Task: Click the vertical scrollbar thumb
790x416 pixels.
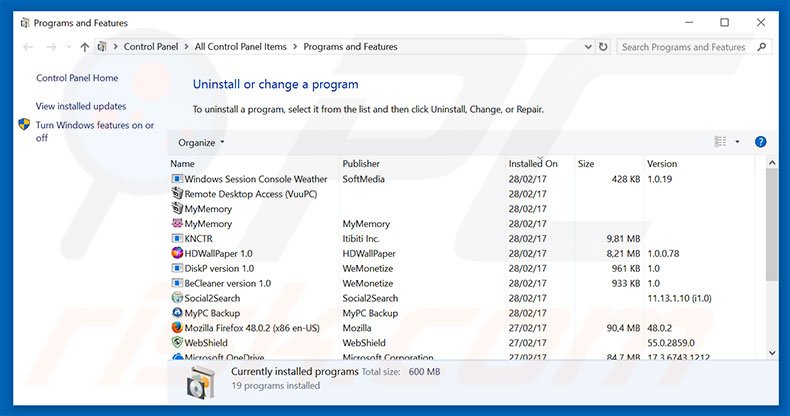Action: pos(772,225)
